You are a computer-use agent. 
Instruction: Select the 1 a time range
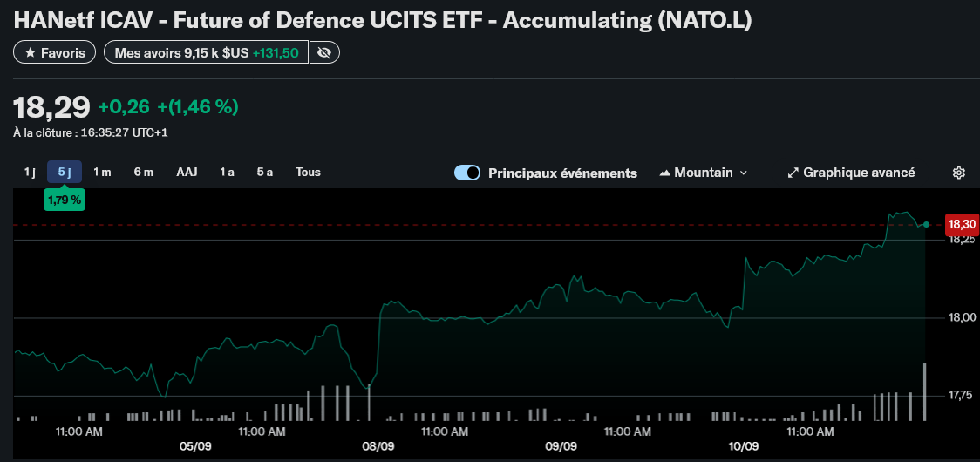click(227, 172)
